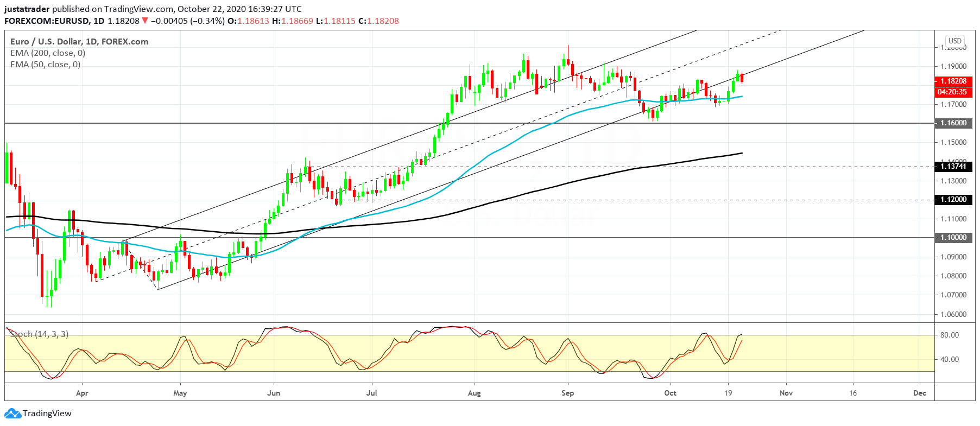Click the Dec label on the time axis

(x=920, y=393)
